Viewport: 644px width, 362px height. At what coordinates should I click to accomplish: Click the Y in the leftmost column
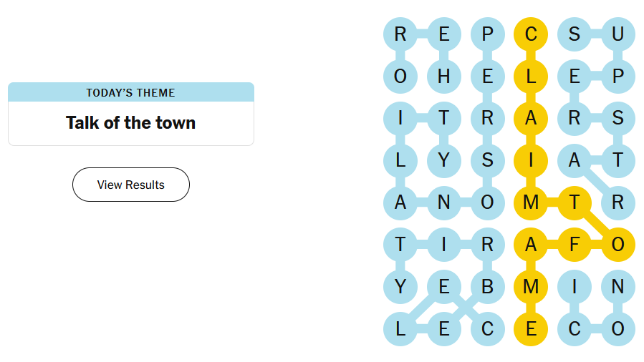coord(400,287)
